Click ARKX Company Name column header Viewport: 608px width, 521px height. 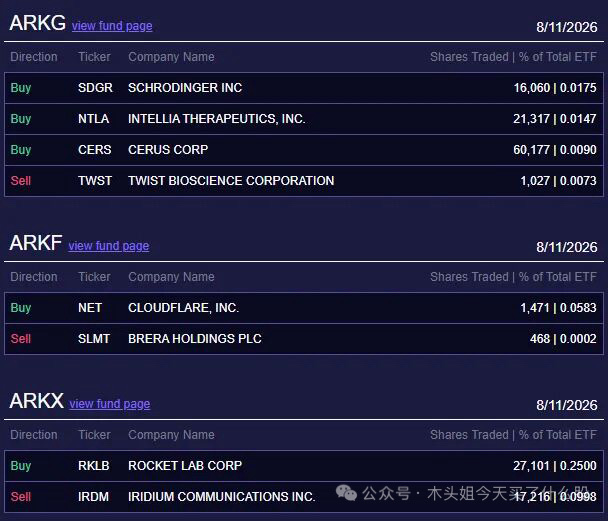click(x=171, y=435)
